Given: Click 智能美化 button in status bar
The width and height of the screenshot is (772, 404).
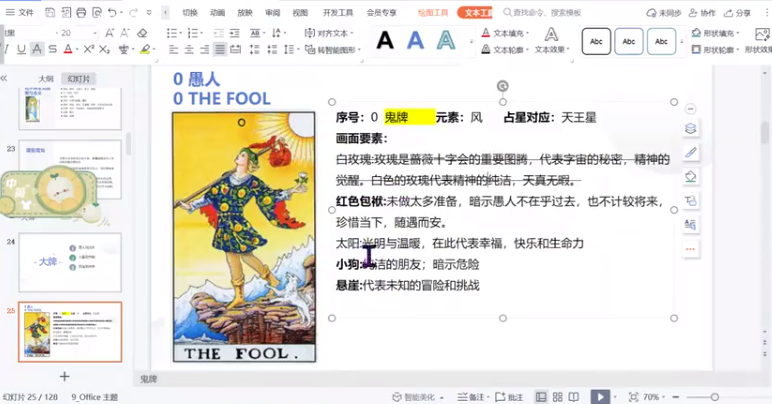Looking at the screenshot, I should [418, 397].
